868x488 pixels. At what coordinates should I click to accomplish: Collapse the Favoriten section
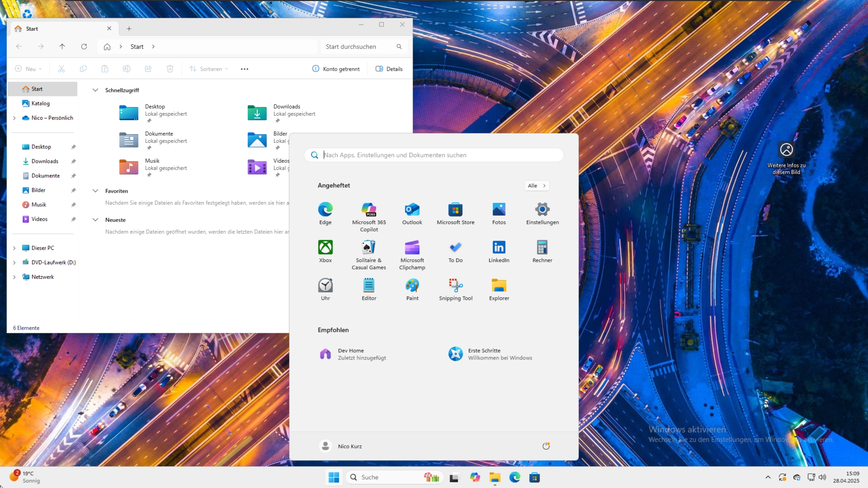tap(95, 191)
